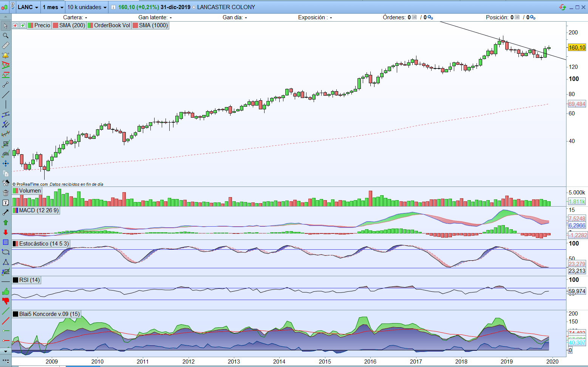Toggle the OrderBook Vol indicator label
Viewport: 588px width, 367px height.
[x=109, y=25]
